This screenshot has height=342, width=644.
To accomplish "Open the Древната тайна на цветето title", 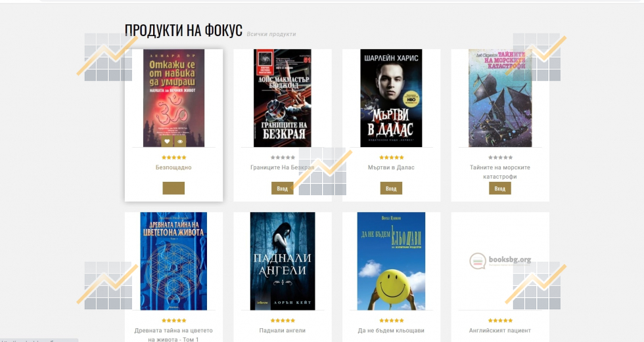I will [173, 335].
